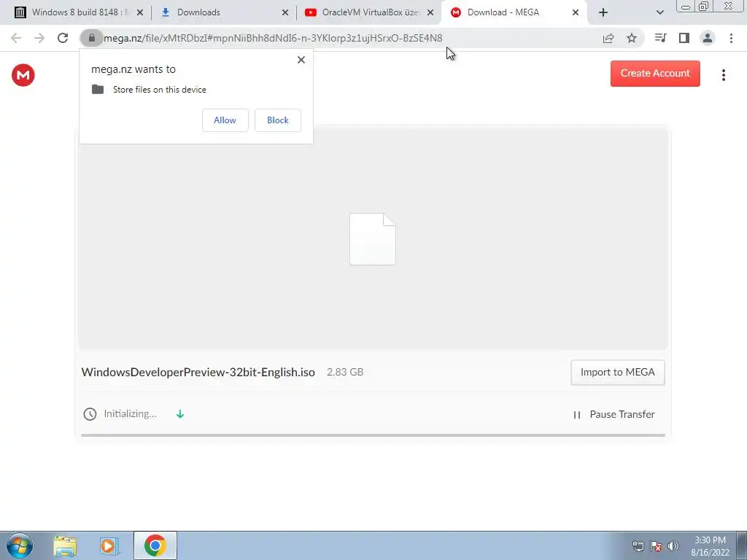
Task: Reload the MEGA page
Action: [63, 38]
